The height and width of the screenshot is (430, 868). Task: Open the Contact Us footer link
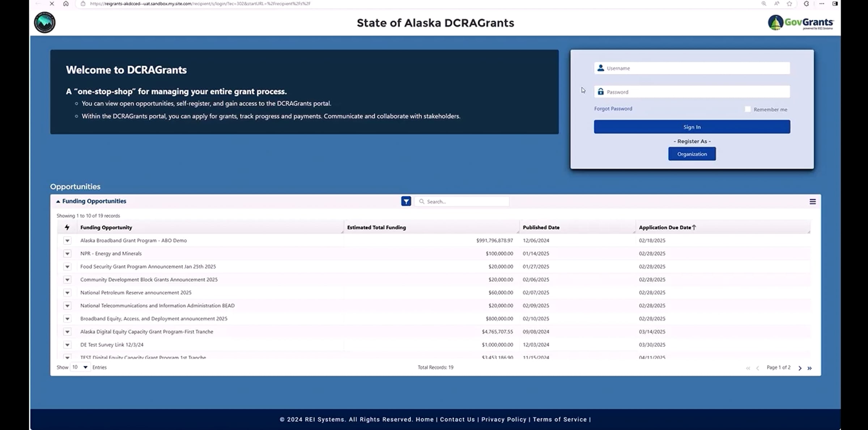457,420
